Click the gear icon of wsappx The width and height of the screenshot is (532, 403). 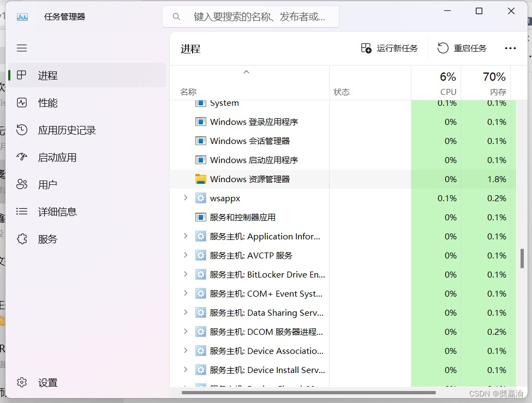point(200,198)
